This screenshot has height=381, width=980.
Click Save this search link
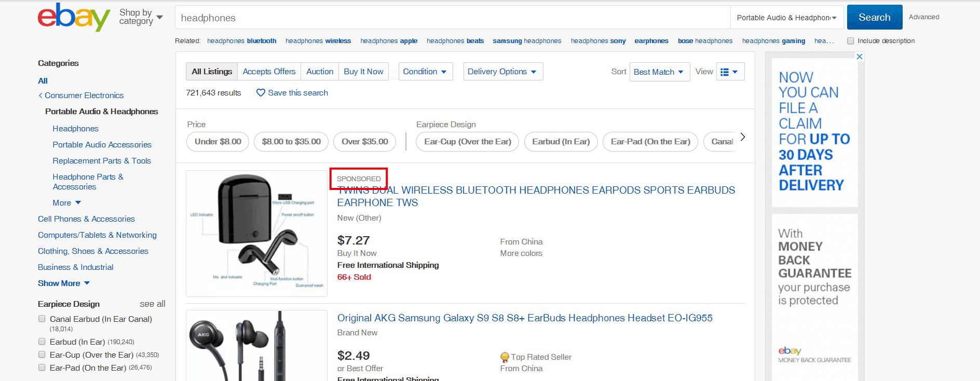[x=298, y=93]
